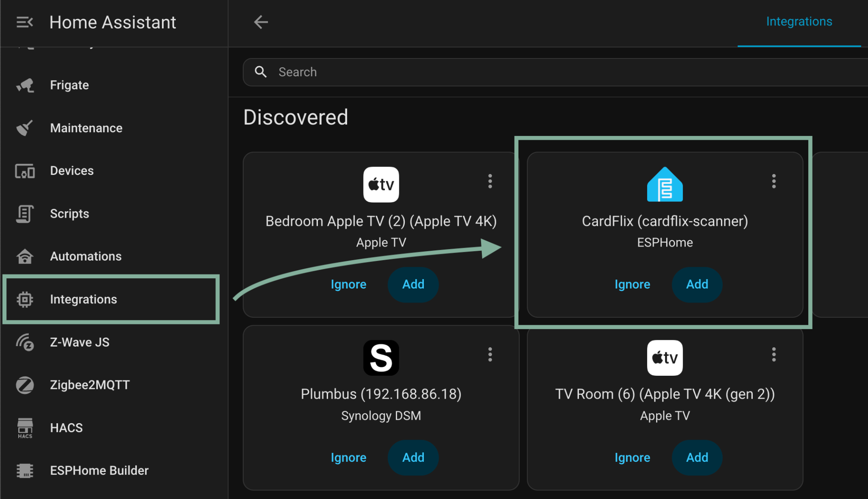Screen dimensions: 868x499
Task: Open Scripts in the sidebar
Action: tap(70, 213)
